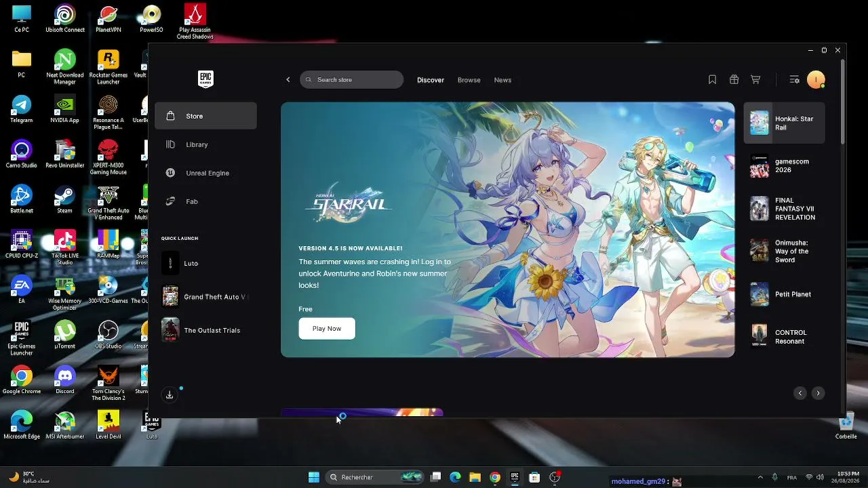
Task: Open the gift icon in the top bar
Action: tap(734, 80)
